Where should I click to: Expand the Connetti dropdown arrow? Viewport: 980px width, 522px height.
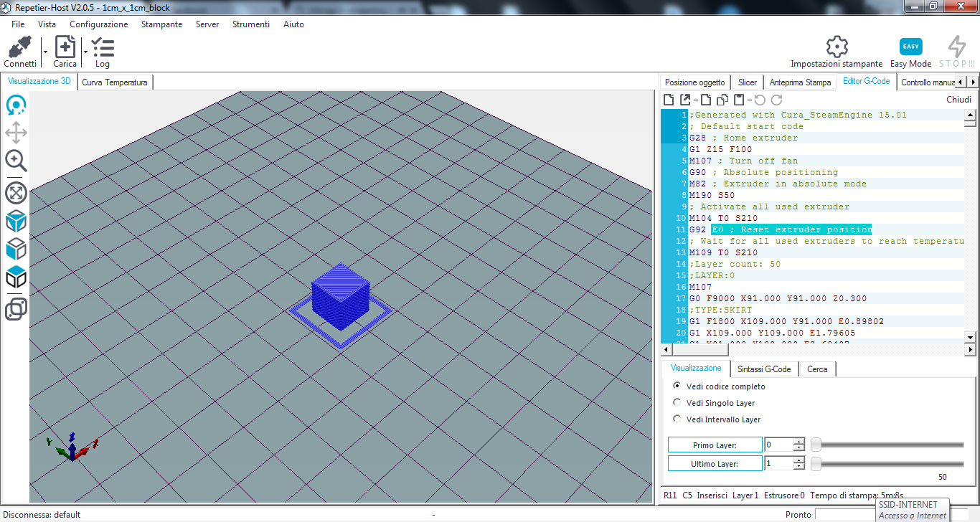(x=45, y=52)
